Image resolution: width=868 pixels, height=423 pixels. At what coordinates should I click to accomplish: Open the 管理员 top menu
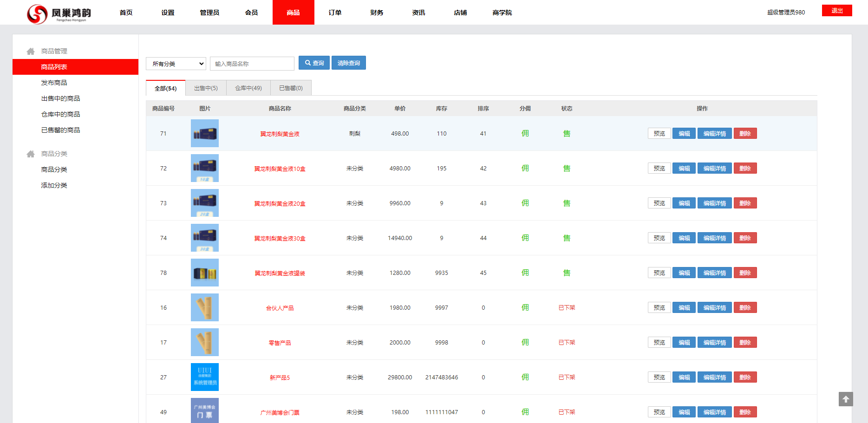pyautogui.click(x=209, y=13)
